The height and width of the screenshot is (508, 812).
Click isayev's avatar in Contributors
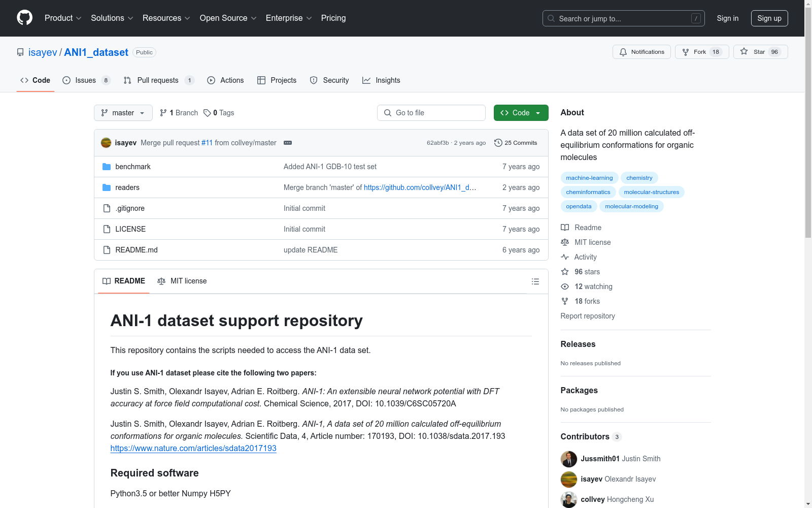tap(568, 479)
